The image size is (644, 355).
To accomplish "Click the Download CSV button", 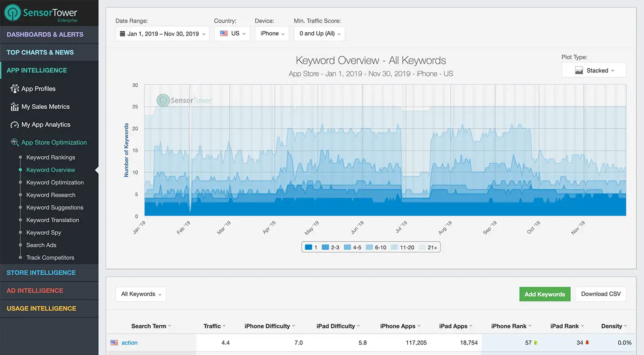I will (601, 294).
